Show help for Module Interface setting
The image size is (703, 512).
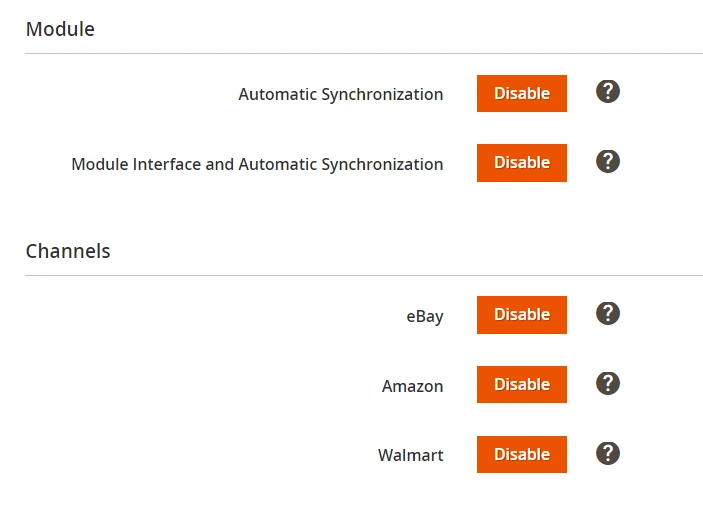pyautogui.click(x=607, y=162)
